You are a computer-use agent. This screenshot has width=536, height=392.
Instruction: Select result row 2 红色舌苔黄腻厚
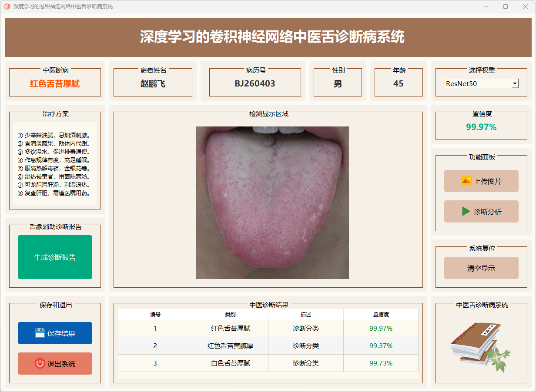pyautogui.click(x=231, y=346)
